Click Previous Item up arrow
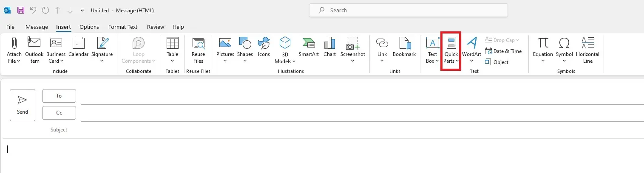644x173 pixels. (58, 10)
